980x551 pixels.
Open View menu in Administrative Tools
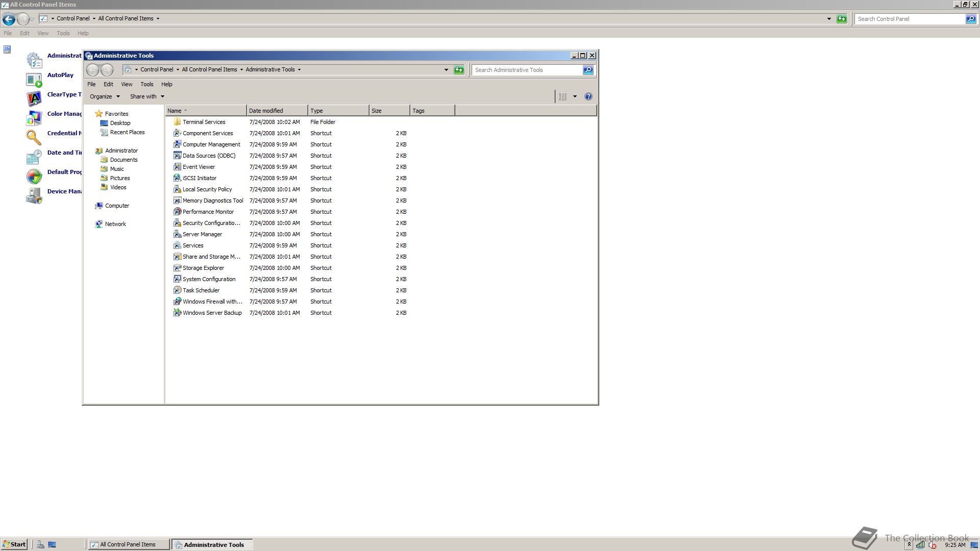click(x=127, y=84)
